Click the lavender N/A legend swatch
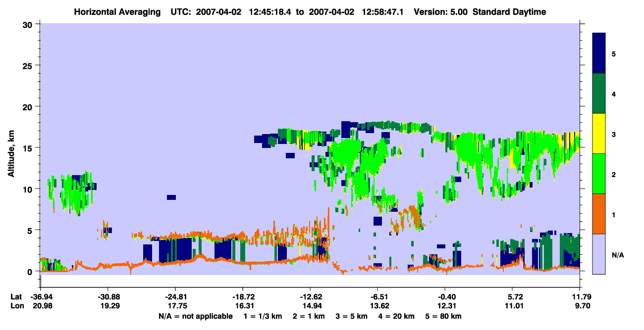The width and height of the screenshot is (644, 330). 599,254
